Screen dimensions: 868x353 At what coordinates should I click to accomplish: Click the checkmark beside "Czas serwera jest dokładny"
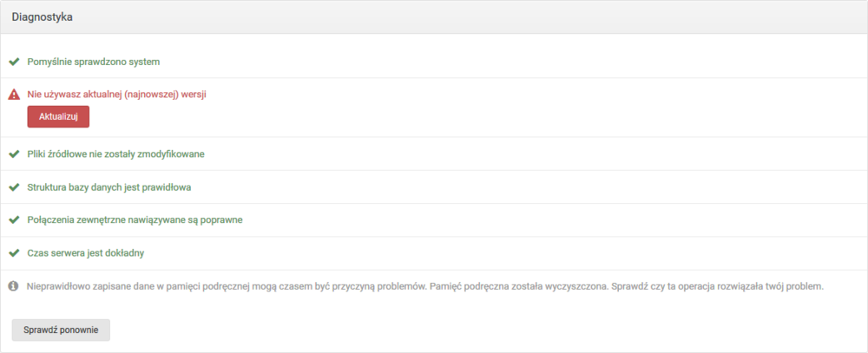(13, 253)
